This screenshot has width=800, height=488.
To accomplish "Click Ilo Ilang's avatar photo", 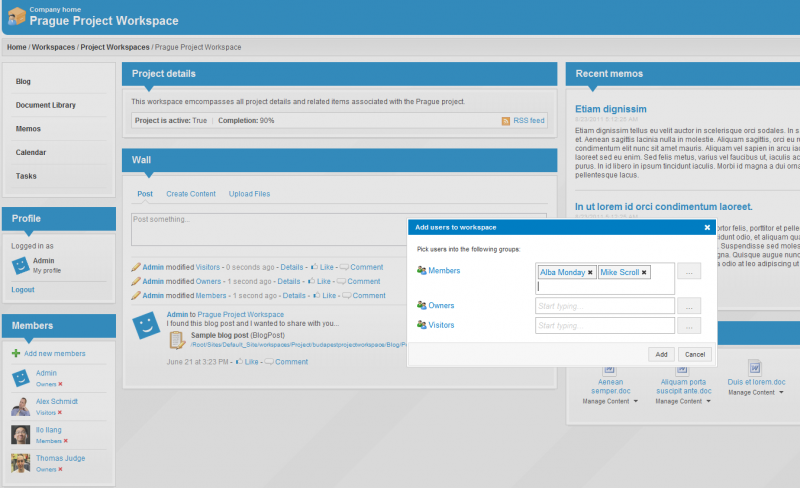I will click(x=20, y=435).
